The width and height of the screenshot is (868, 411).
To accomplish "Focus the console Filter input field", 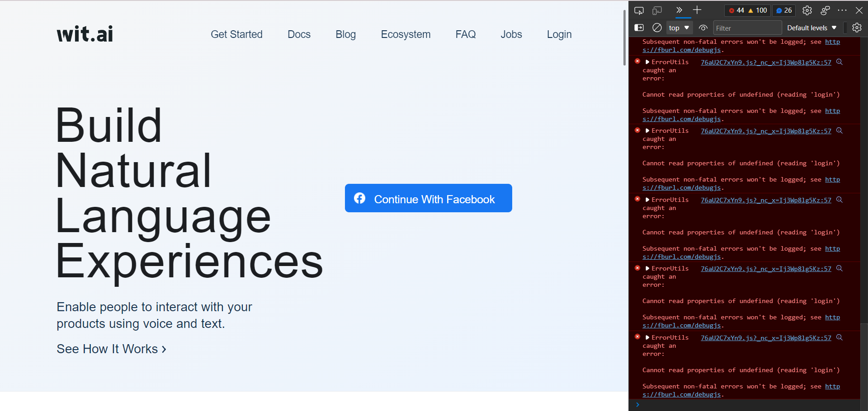I will point(747,28).
